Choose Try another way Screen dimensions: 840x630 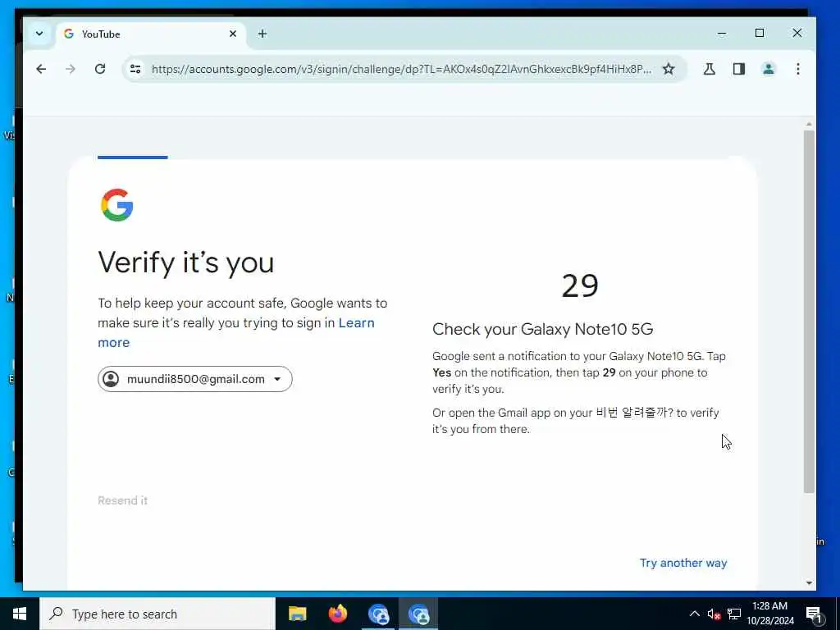(683, 563)
